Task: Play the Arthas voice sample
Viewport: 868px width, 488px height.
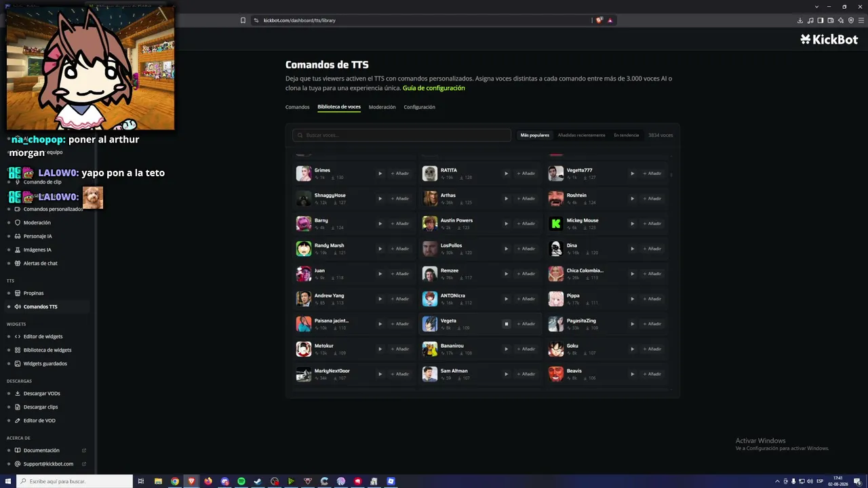Action: point(506,199)
